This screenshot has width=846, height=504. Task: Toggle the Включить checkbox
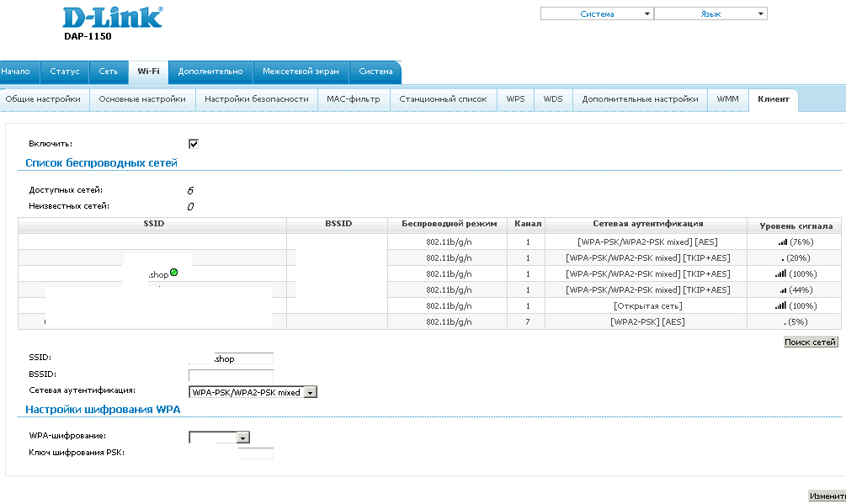click(x=194, y=144)
